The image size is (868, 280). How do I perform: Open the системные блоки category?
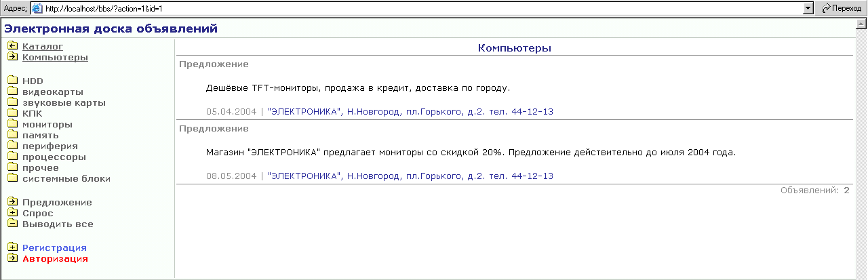pos(66,179)
